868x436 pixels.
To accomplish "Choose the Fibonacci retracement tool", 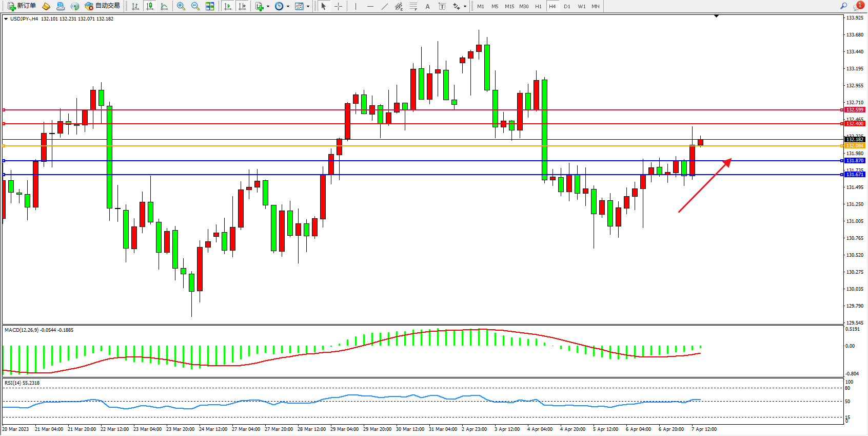I will tap(413, 6).
